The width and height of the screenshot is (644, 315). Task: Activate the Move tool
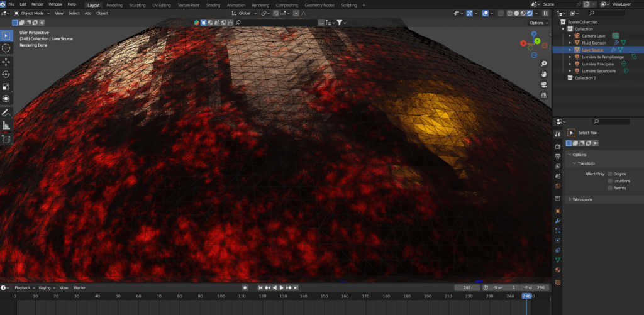tap(6, 62)
